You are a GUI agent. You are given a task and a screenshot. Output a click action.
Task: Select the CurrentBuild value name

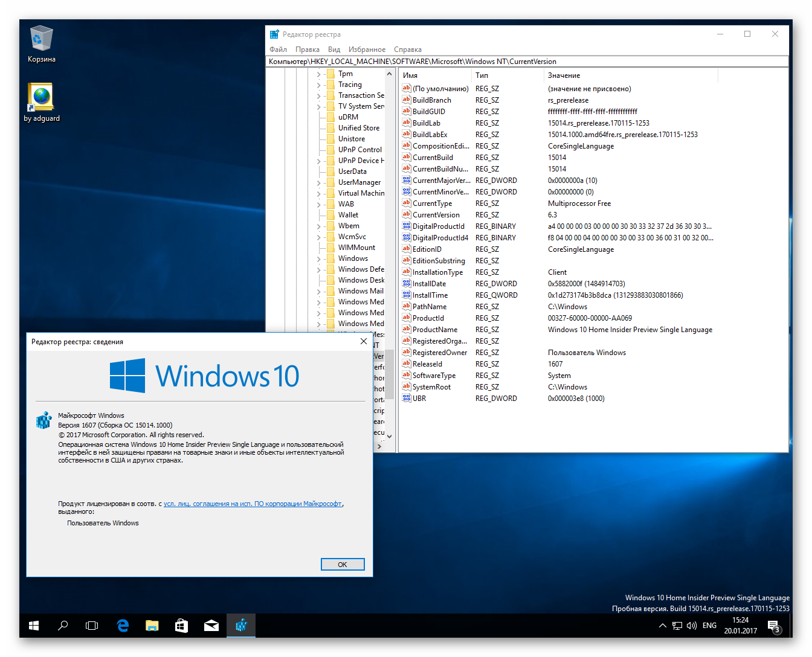point(433,158)
